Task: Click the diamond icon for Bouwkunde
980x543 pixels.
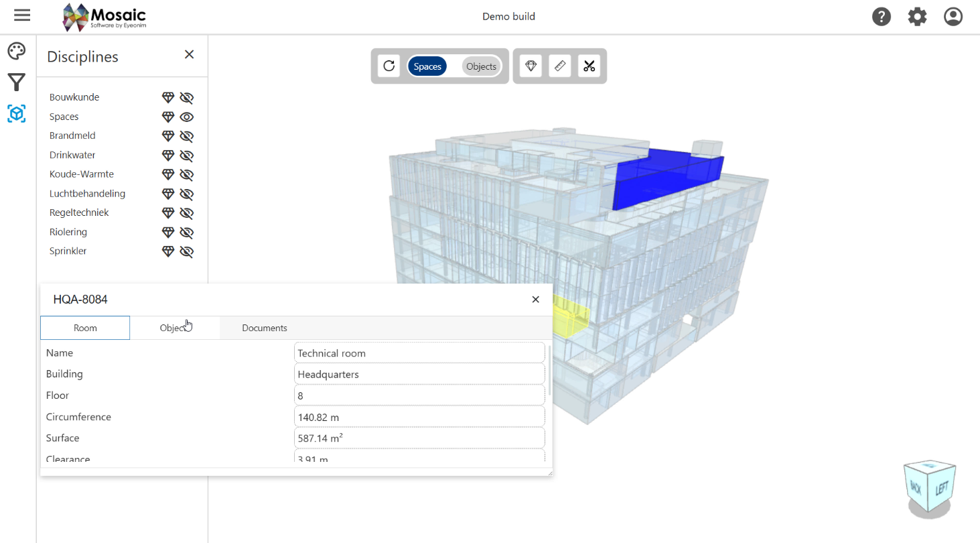Action: (x=168, y=98)
